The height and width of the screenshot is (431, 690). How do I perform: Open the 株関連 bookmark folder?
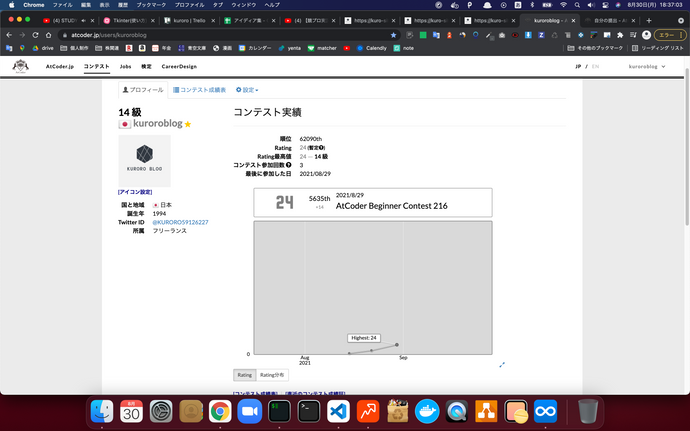tap(107, 48)
